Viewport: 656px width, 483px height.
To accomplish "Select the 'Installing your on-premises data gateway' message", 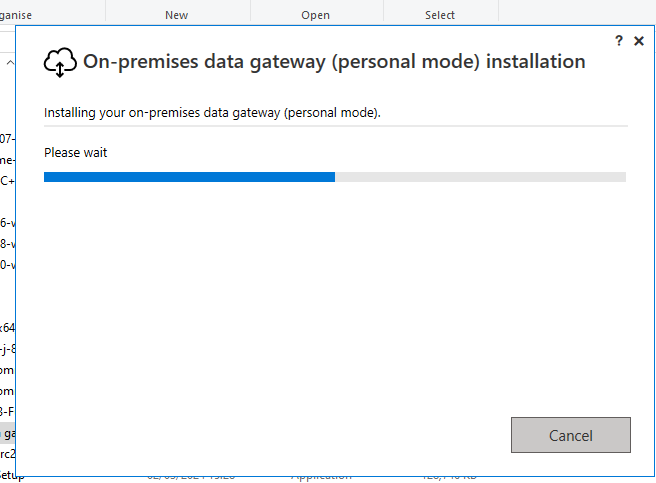I will tap(212, 113).
